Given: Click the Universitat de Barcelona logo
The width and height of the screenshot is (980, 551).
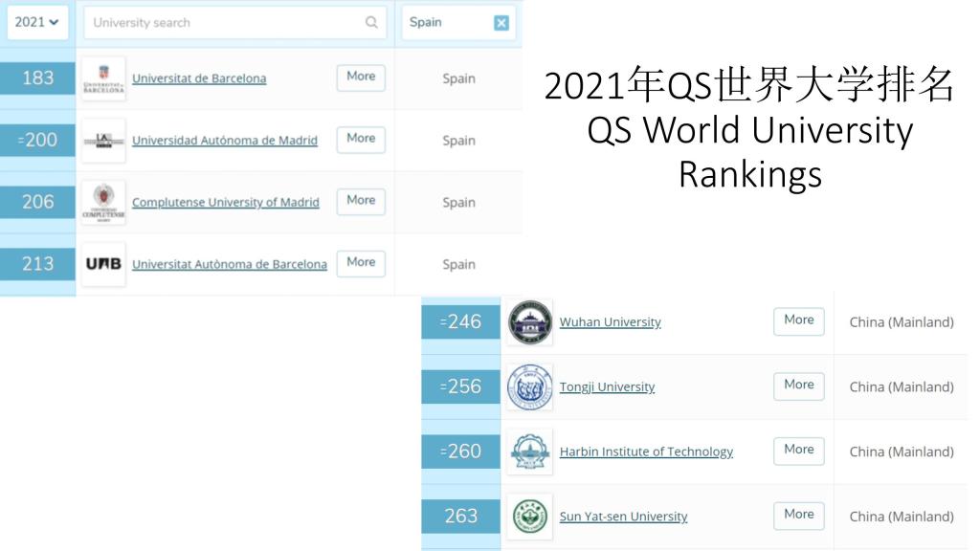Looking at the screenshot, I should (103, 78).
